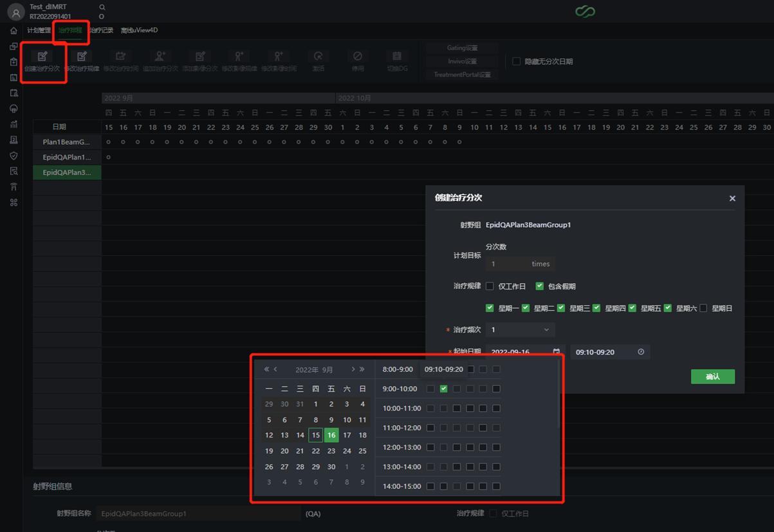The height and width of the screenshot is (532, 774).
Task: Click clock icon in time range field
Action: tap(641, 352)
